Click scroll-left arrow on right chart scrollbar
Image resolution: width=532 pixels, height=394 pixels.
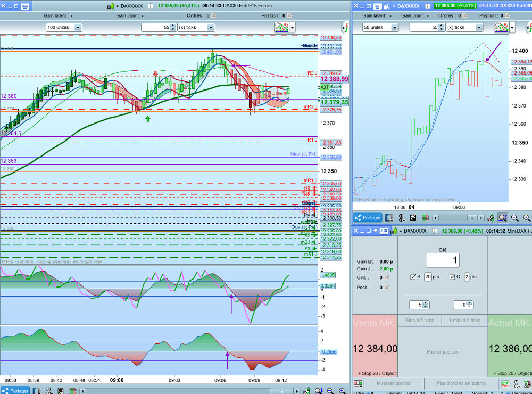pyautogui.click(x=436, y=218)
